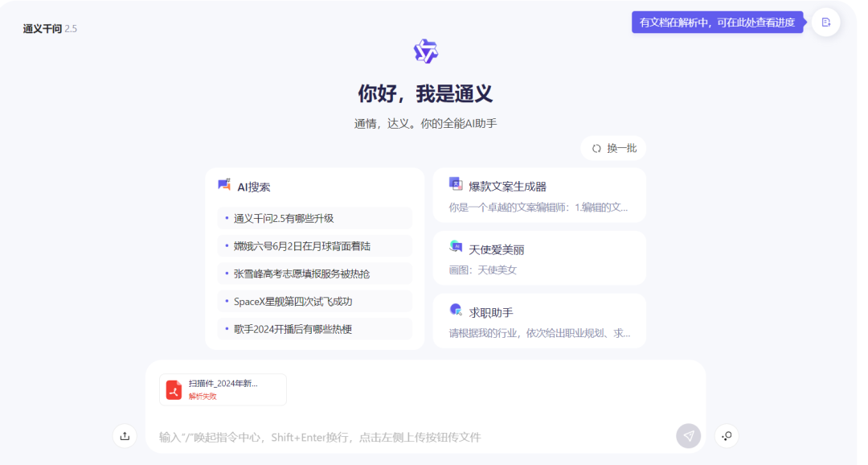Click the red PDF file icon
Image resolution: width=868 pixels, height=465 pixels.
pyautogui.click(x=174, y=389)
